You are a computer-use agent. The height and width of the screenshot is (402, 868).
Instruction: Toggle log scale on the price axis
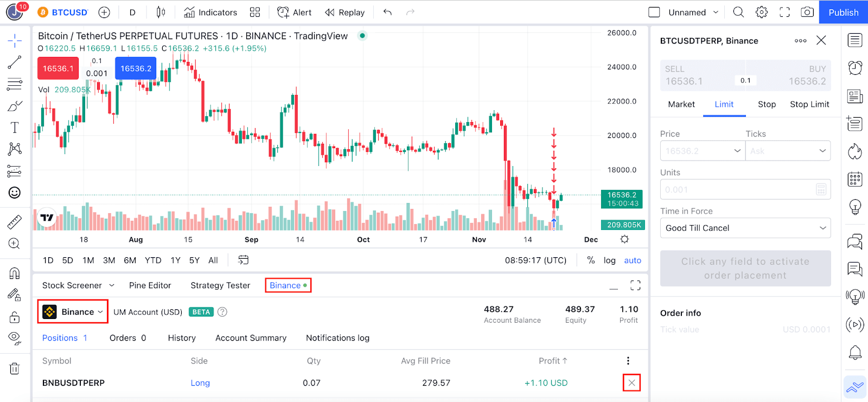coord(610,260)
